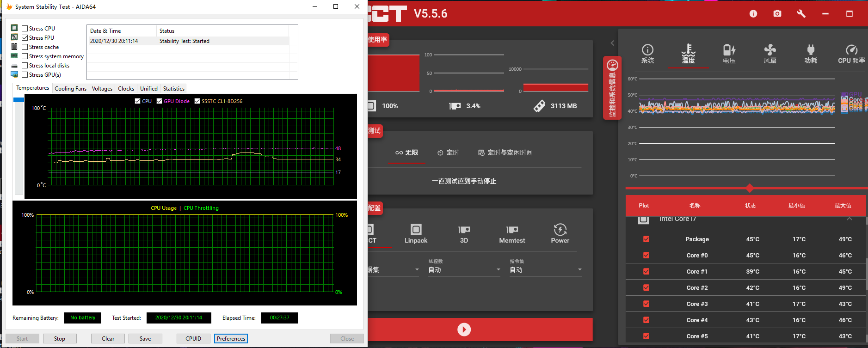Click the Stress FPU percent icon
Screen dimensions: 868x348
14,37
